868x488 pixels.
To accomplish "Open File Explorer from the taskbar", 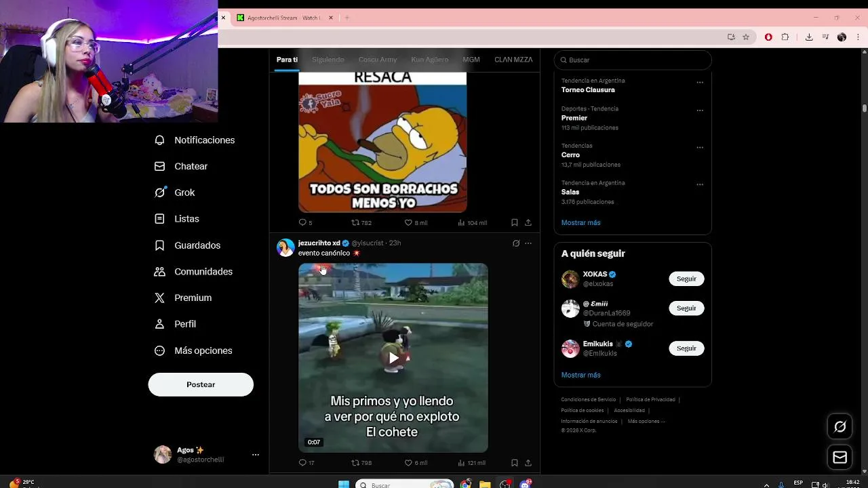I will click(x=485, y=484).
